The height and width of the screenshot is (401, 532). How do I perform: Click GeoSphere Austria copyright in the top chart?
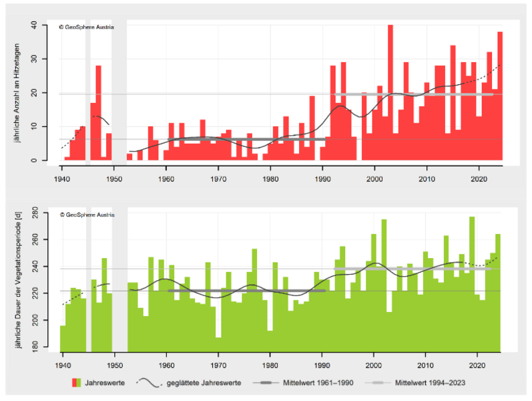[x=86, y=27]
